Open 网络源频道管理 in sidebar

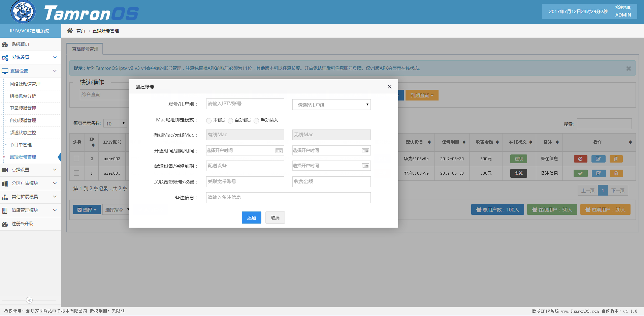(25, 84)
